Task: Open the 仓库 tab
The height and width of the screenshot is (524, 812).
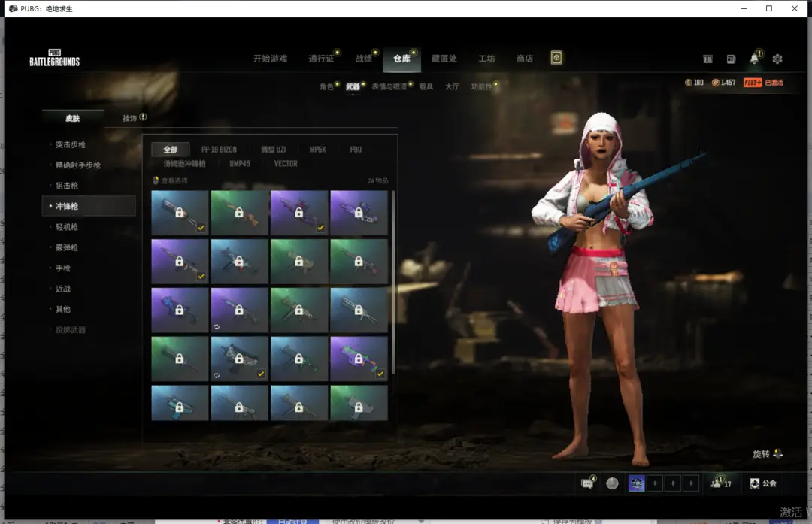Action: pyautogui.click(x=401, y=59)
